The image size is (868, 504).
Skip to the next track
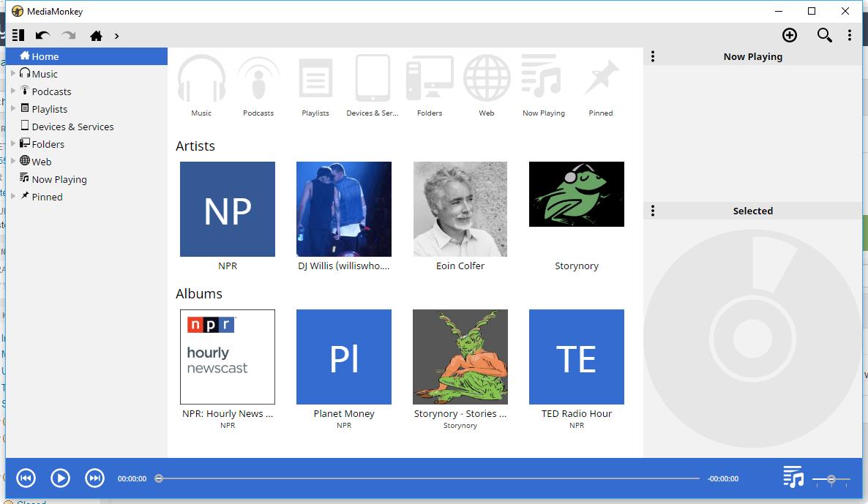pyautogui.click(x=94, y=478)
